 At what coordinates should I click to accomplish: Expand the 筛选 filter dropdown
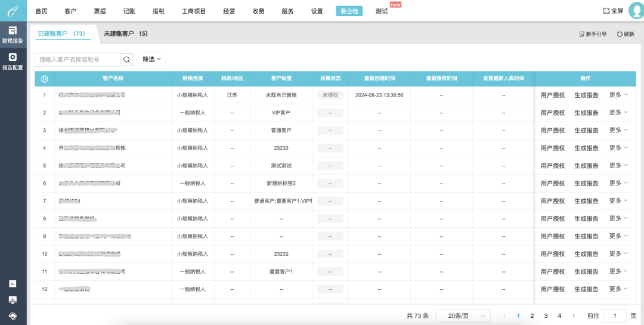[151, 60]
